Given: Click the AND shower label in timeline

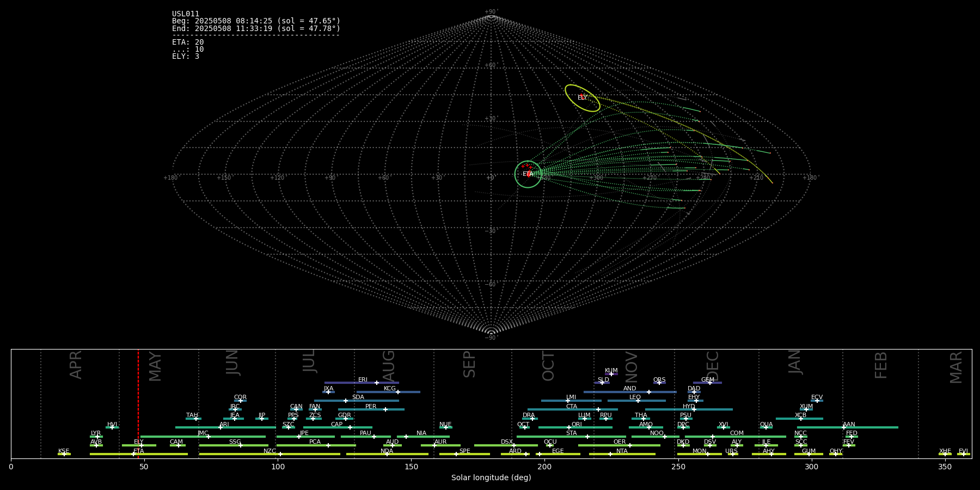Looking at the screenshot, I should click(629, 388).
